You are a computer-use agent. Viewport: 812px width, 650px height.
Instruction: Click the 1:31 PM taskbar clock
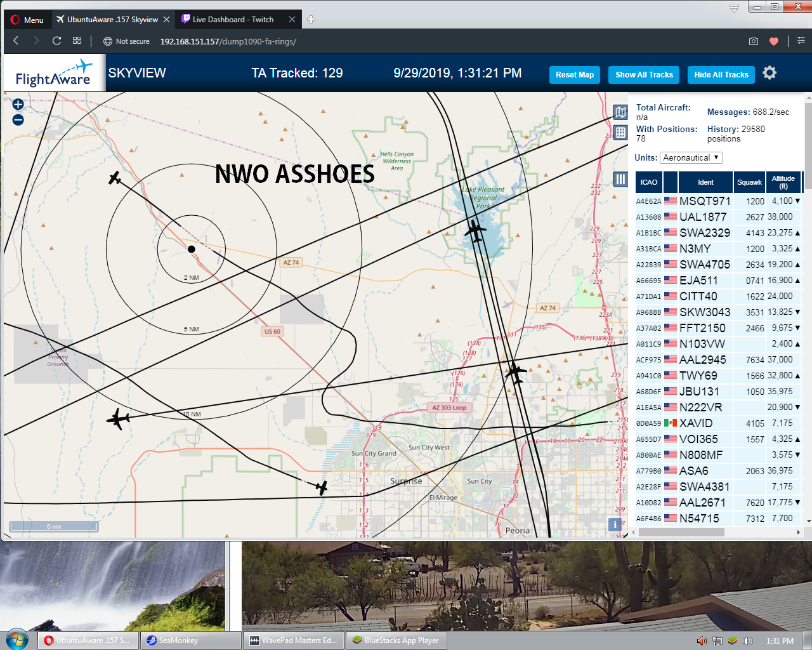780,641
